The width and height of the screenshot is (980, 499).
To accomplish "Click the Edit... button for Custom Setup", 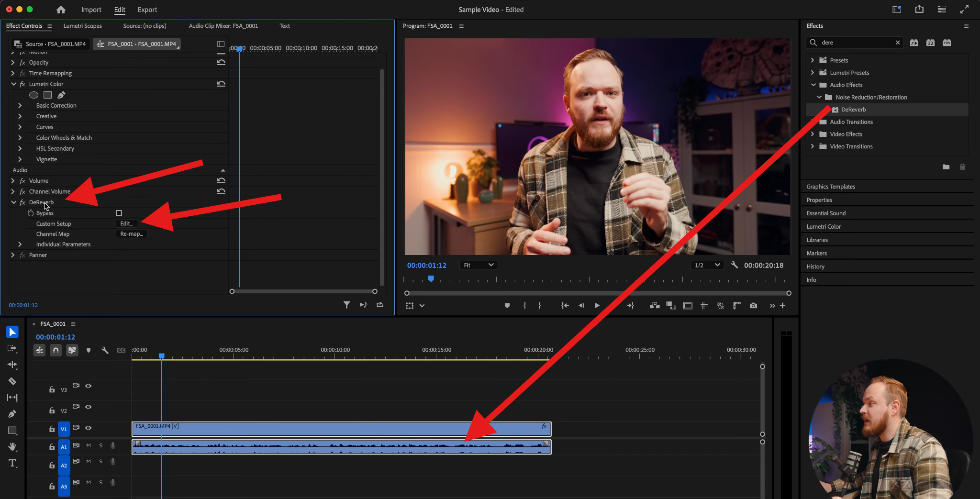I will click(126, 223).
